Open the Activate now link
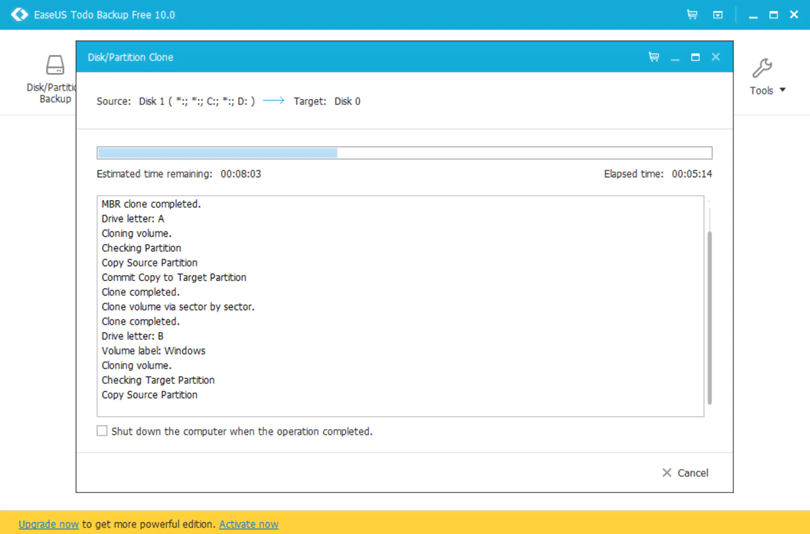Viewport: 810px width, 534px height. click(248, 524)
